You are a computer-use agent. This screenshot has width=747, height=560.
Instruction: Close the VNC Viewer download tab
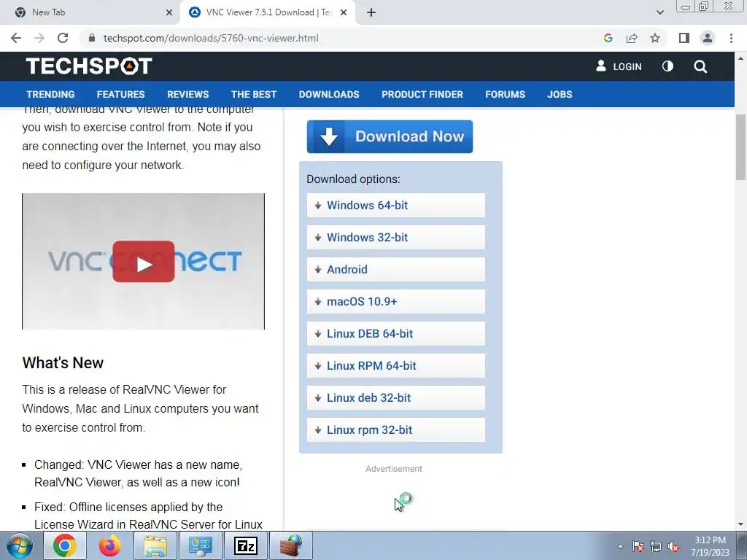(x=344, y=12)
